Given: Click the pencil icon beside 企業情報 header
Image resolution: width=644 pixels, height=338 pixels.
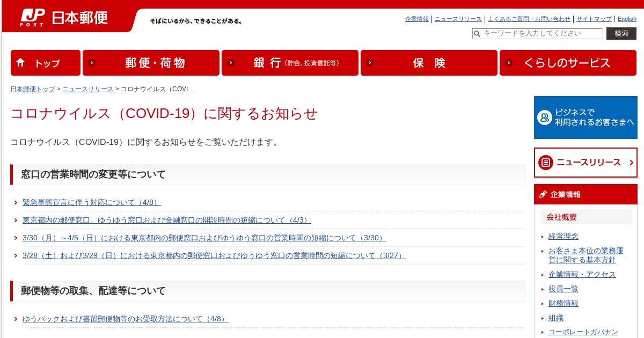Looking at the screenshot, I should coord(543,194).
